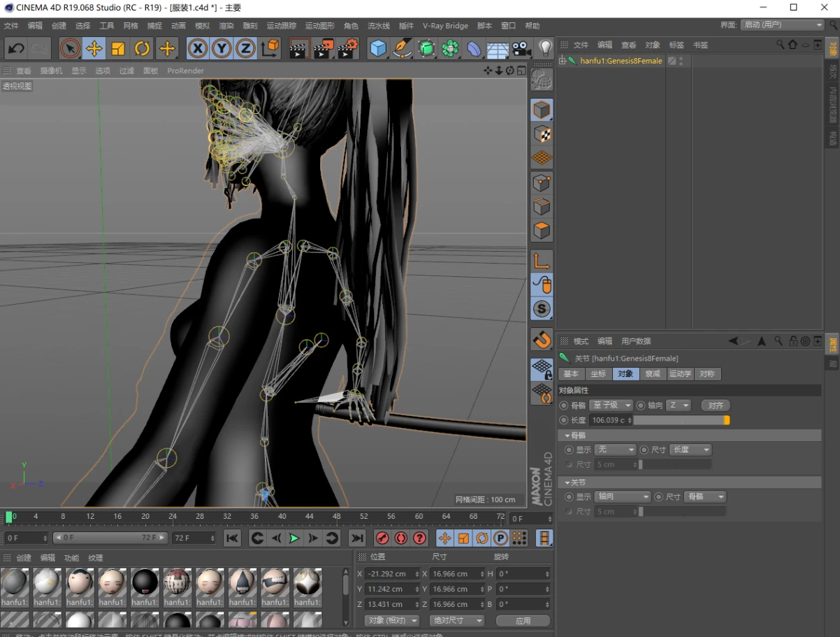Toggle the X axis lock
This screenshot has width=840, height=637.
coord(198,48)
